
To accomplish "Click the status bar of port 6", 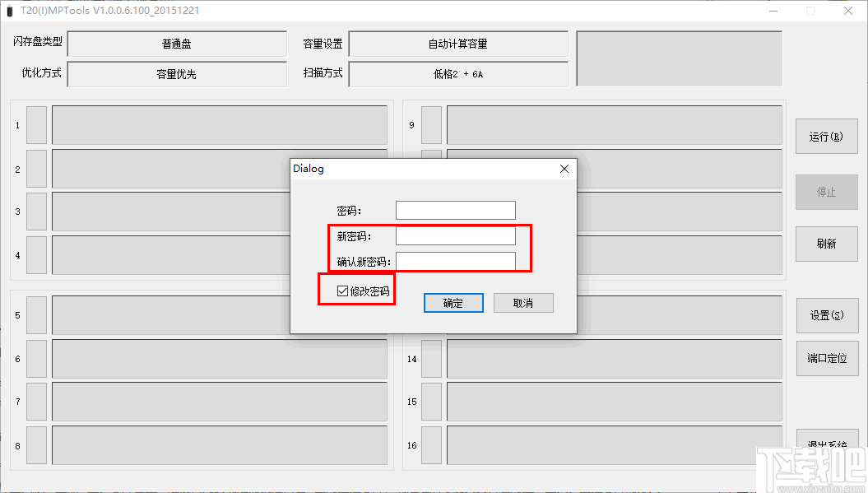I will tap(220, 359).
